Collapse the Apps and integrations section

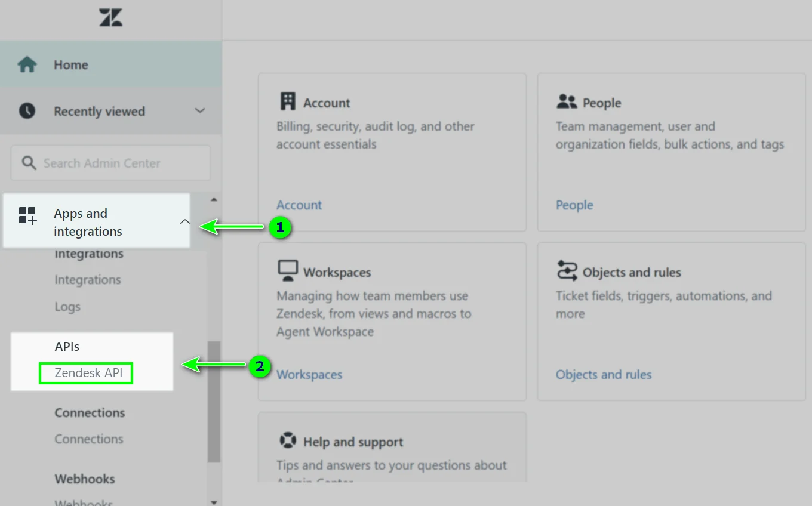pyautogui.click(x=185, y=221)
